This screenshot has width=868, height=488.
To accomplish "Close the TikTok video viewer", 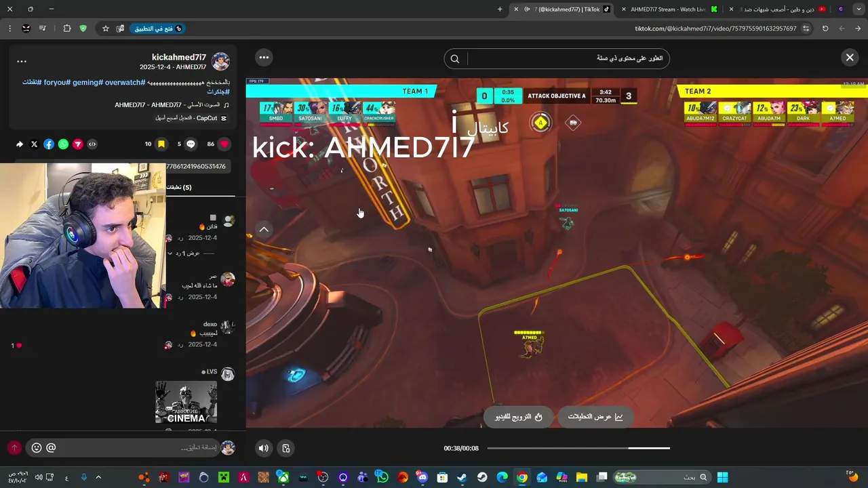I will pyautogui.click(x=850, y=58).
